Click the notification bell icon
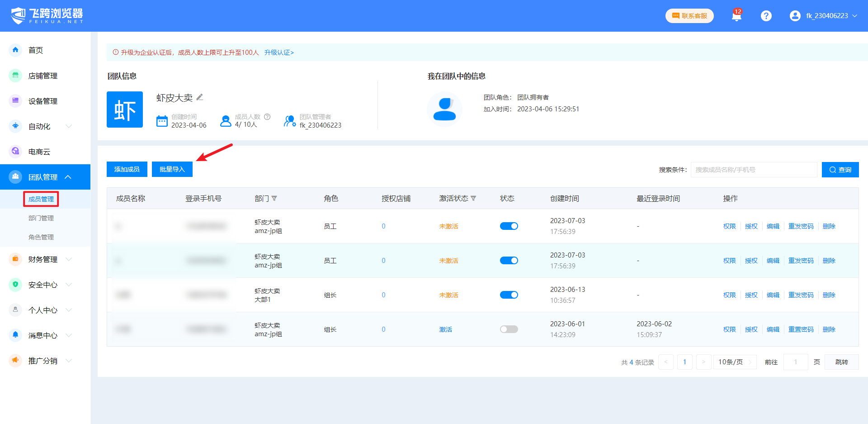This screenshot has height=424, width=868. click(x=736, y=16)
